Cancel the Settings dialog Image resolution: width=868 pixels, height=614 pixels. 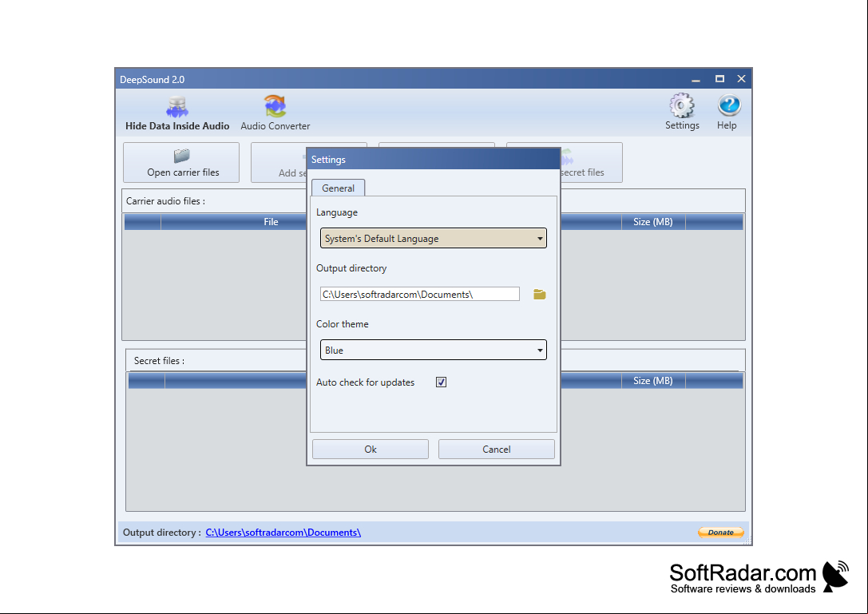(x=497, y=449)
